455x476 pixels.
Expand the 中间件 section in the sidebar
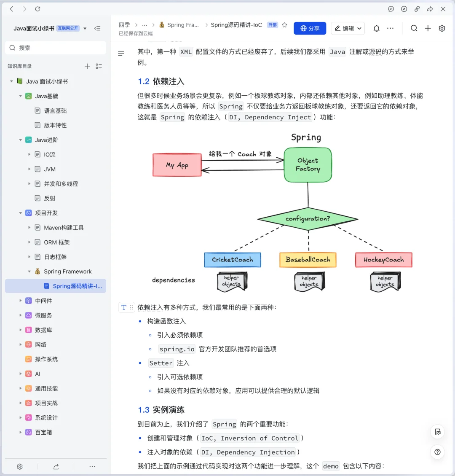point(21,301)
